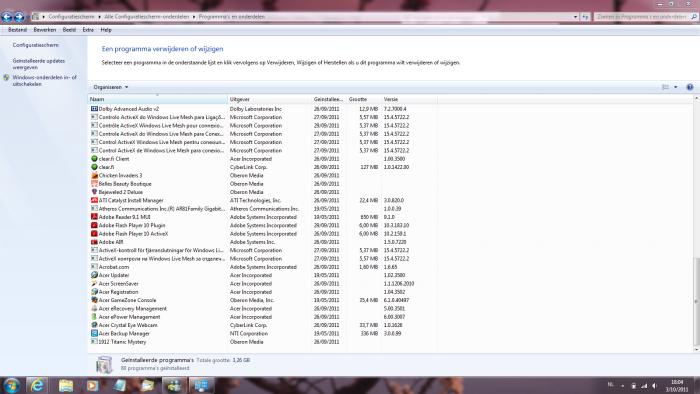700x394 pixels.
Task: Open Windows Media Player taskbar icon
Action: point(92,385)
